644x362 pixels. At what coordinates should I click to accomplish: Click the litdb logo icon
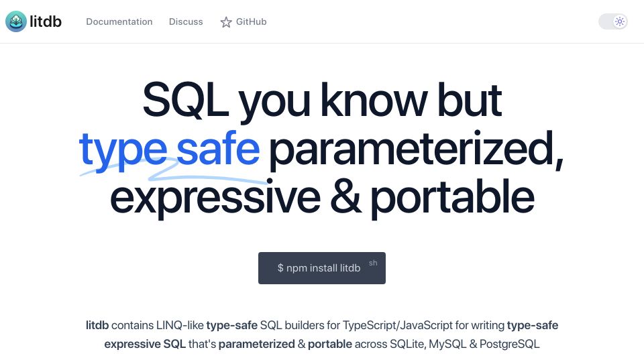pyautogui.click(x=16, y=21)
